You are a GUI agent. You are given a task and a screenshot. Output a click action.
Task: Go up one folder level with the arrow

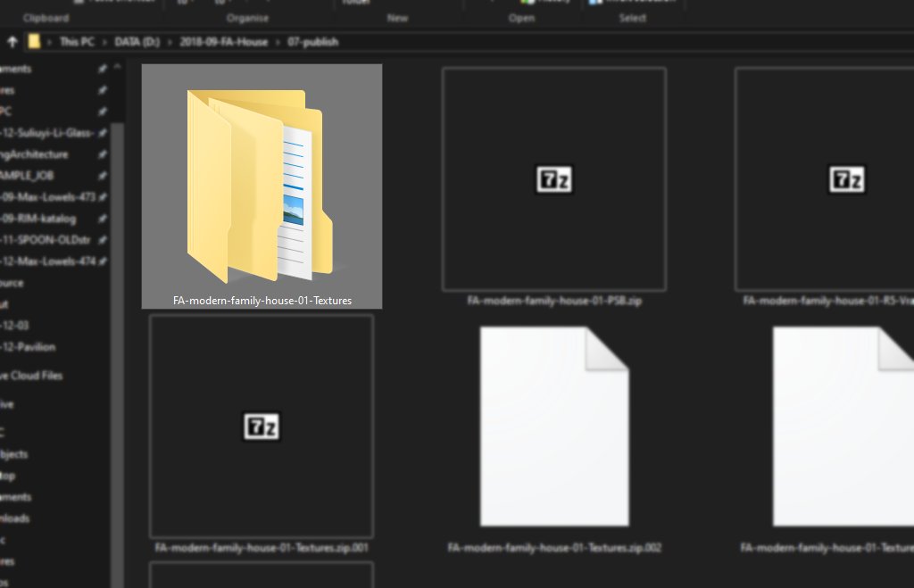(x=12, y=42)
